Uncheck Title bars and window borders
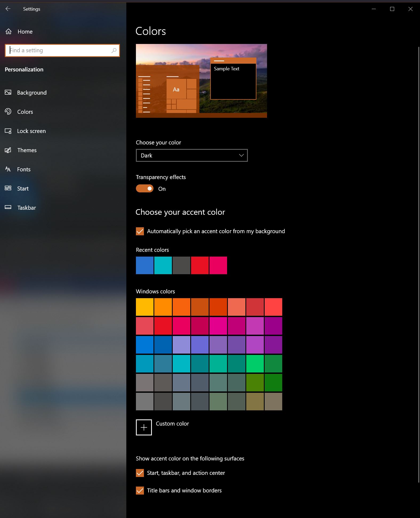420x518 pixels. pyautogui.click(x=140, y=491)
